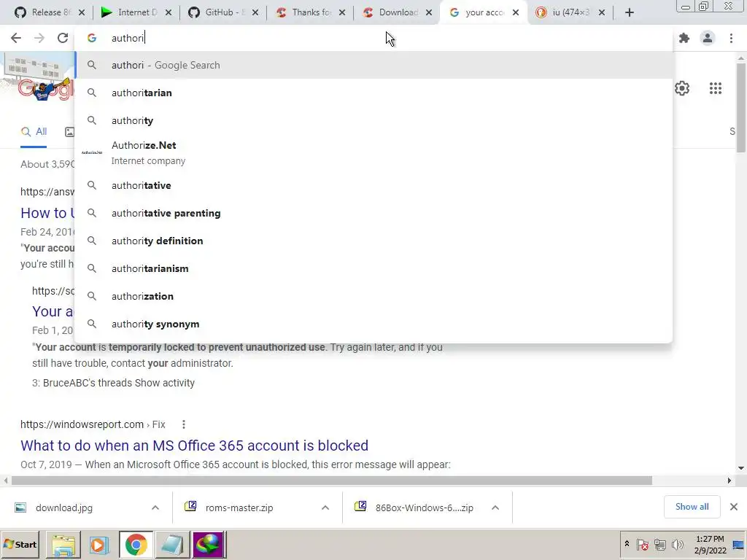The height and width of the screenshot is (560, 747).
Task: Switch to the Thanks for tab
Action: 309,12
